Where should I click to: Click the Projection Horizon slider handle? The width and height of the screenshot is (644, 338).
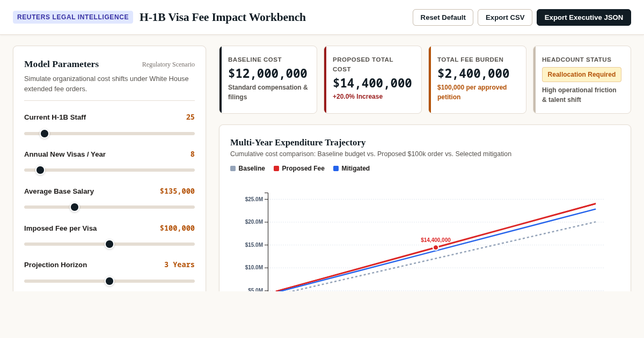[109, 281]
